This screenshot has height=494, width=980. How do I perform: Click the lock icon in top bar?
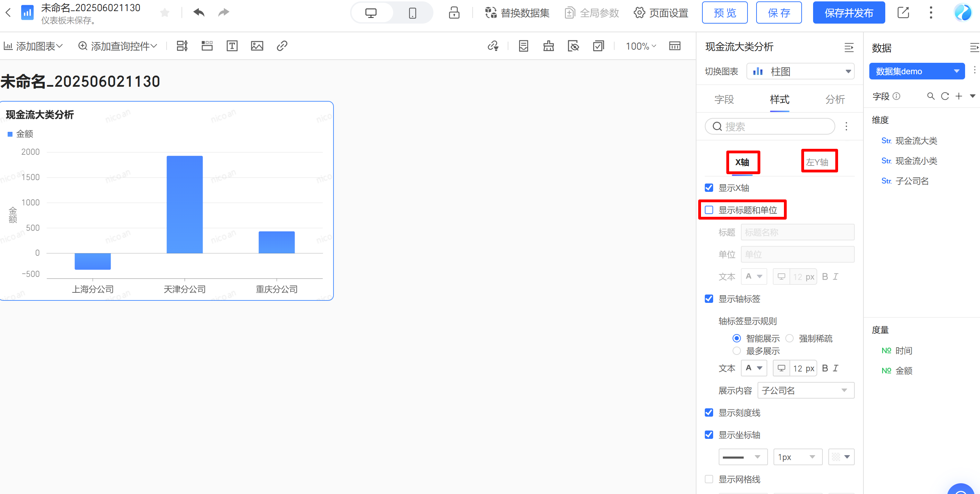pyautogui.click(x=454, y=12)
